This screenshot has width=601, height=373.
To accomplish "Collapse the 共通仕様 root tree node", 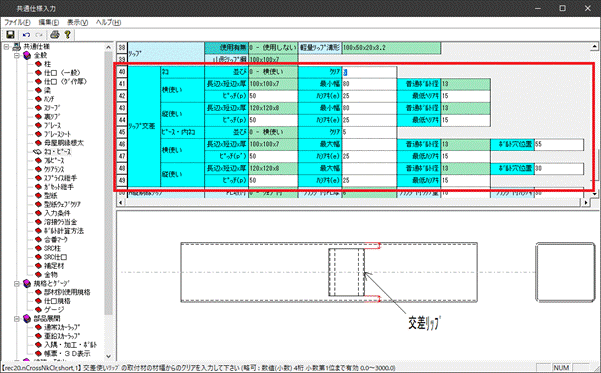I will [x=6, y=47].
